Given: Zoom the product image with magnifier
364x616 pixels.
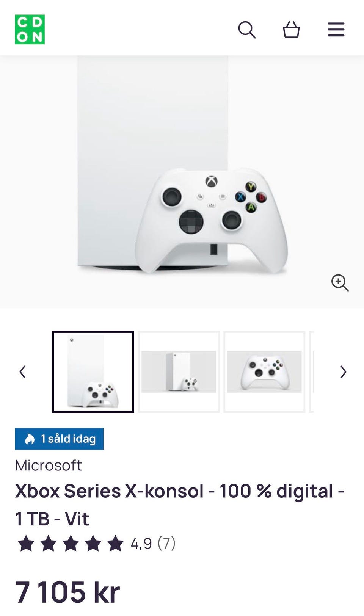Looking at the screenshot, I should tap(340, 283).
